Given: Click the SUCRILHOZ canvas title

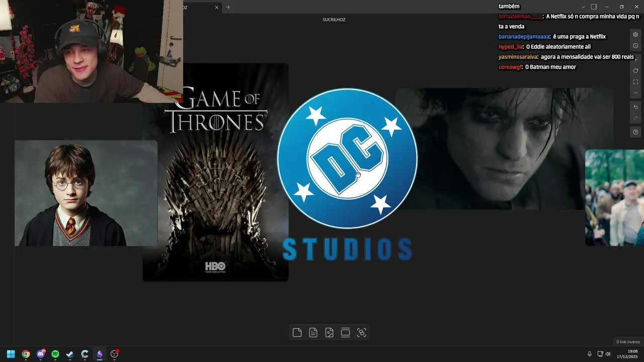Looking at the screenshot, I should [x=334, y=20].
